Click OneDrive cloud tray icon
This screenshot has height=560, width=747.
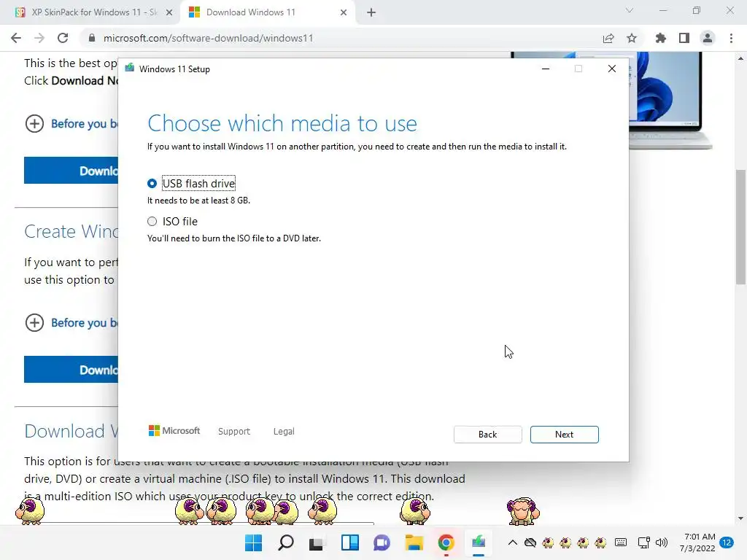click(530, 542)
